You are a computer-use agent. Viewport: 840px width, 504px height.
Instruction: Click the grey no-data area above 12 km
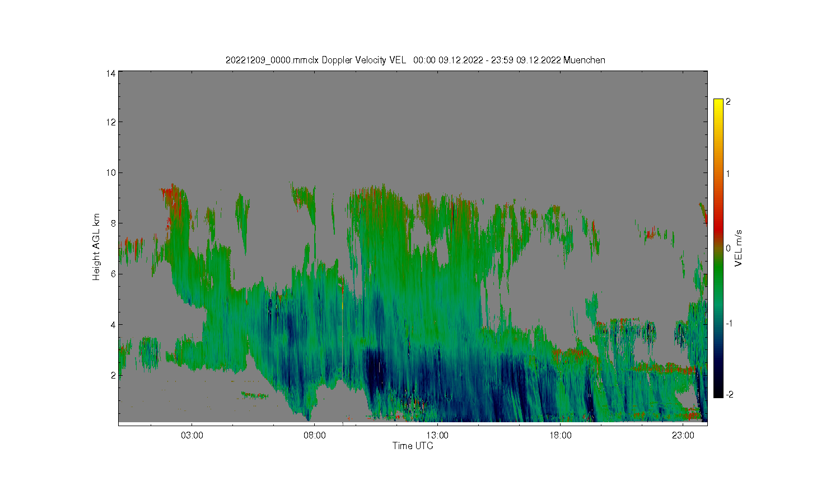(x=413, y=95)
